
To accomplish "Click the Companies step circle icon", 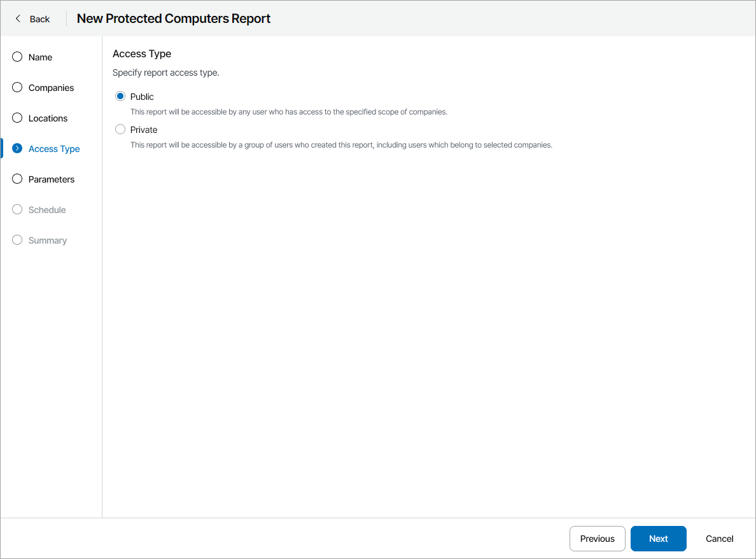I will (x=17, y=88).
